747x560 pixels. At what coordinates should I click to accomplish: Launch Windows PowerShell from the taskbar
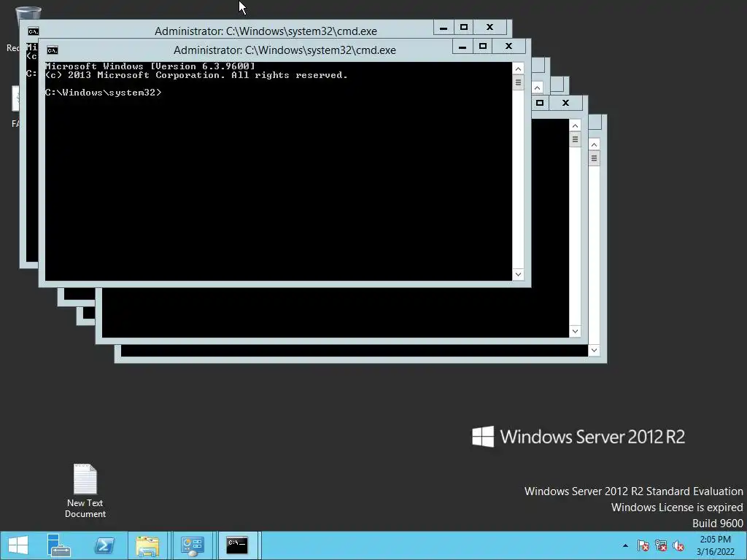point(104,545)
